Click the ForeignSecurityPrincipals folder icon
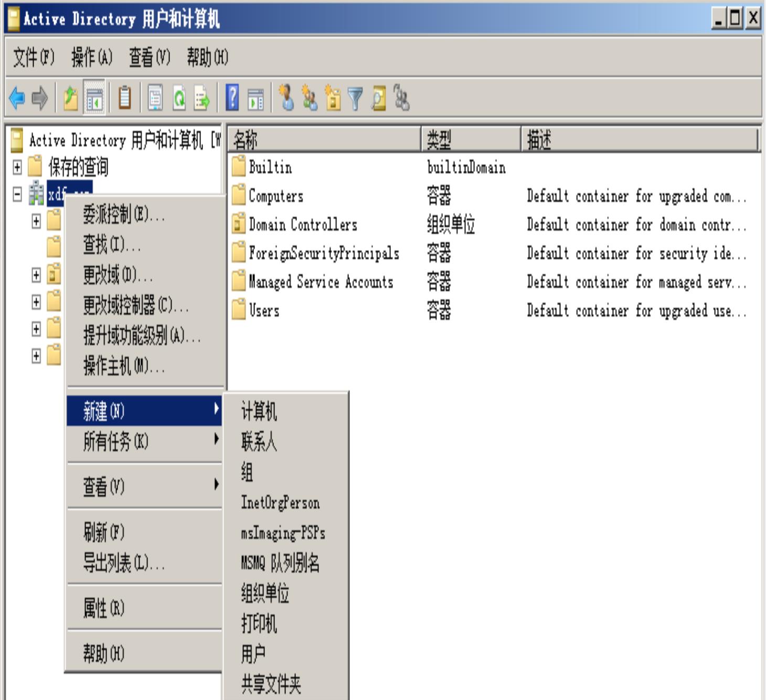The image size is (766, 700). pyautogui.click(x=239, y=252)
